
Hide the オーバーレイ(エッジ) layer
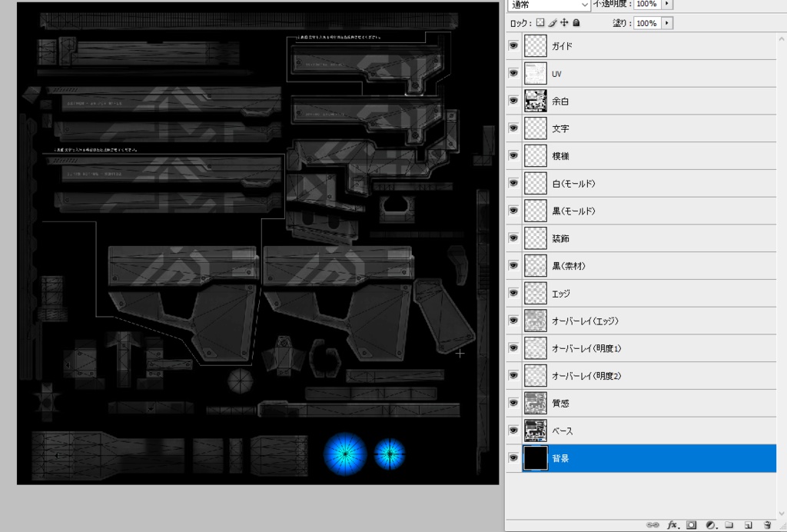click(x=513, y=321)
